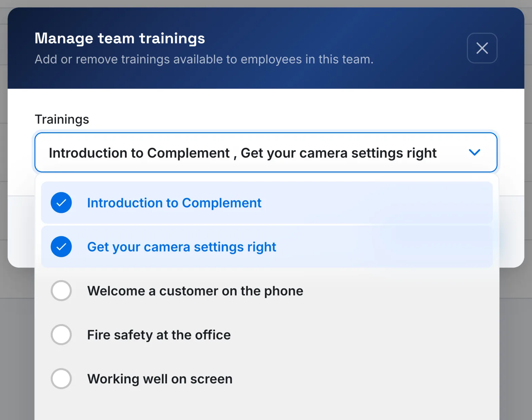
Task: Check the Working well on screen option
Action: (61, 379)
